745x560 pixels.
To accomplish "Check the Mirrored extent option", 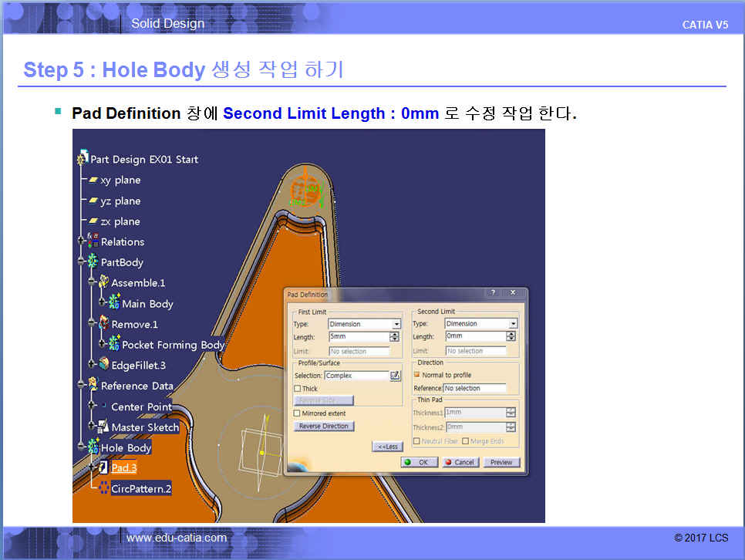I will (x=298, y=413).
